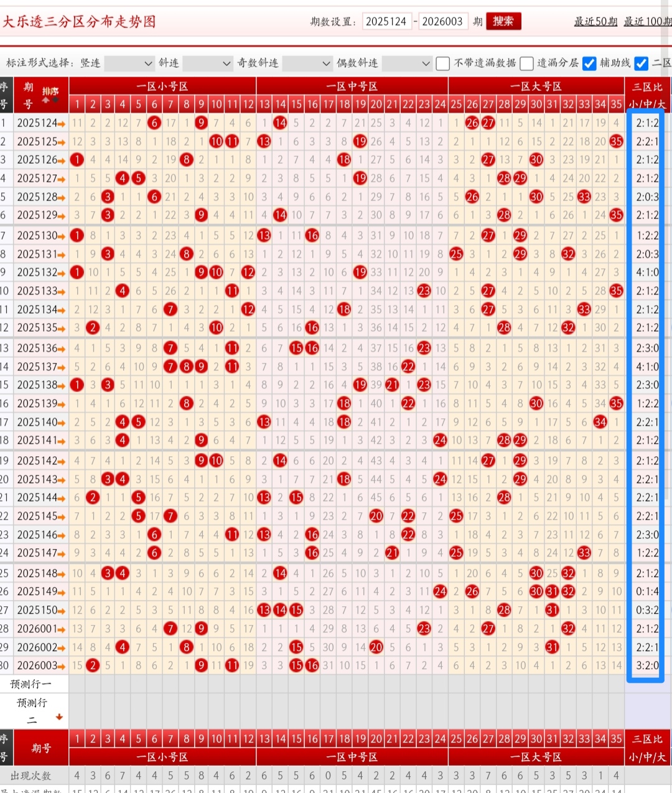This screenshot has height=793, width=672.
Task: Enable the 不带遗漏数据 checkbox
Action: point(443,63)
